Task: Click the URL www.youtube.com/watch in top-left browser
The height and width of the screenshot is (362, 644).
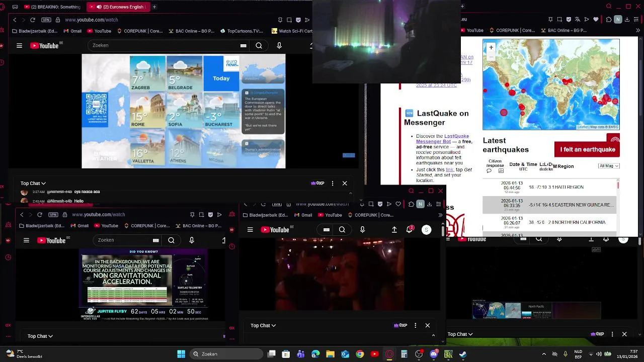Action: [x=91, y=20]
